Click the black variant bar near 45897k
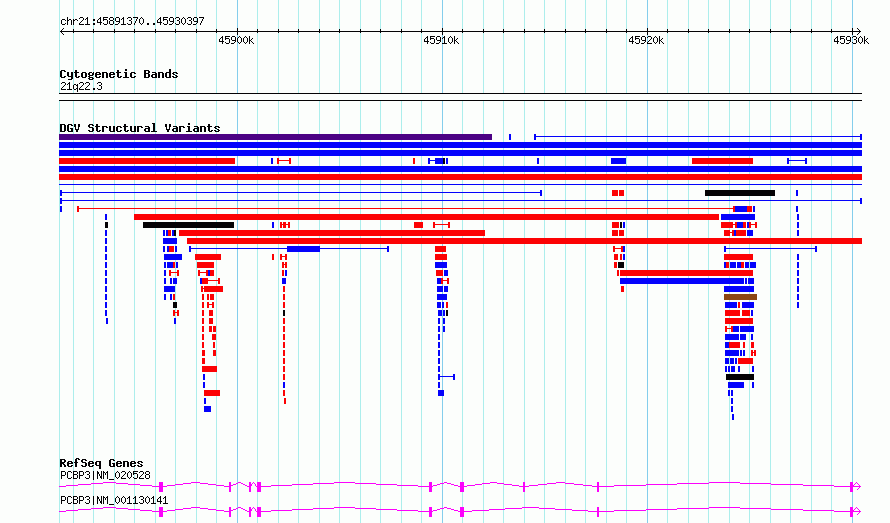The width and height of the screenshot is (890, 523). click(188, 225)
